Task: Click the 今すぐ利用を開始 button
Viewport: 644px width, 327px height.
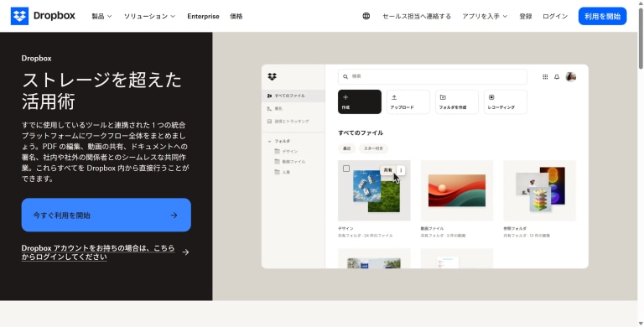Action: pyautogui.click(x=106, y=215)
